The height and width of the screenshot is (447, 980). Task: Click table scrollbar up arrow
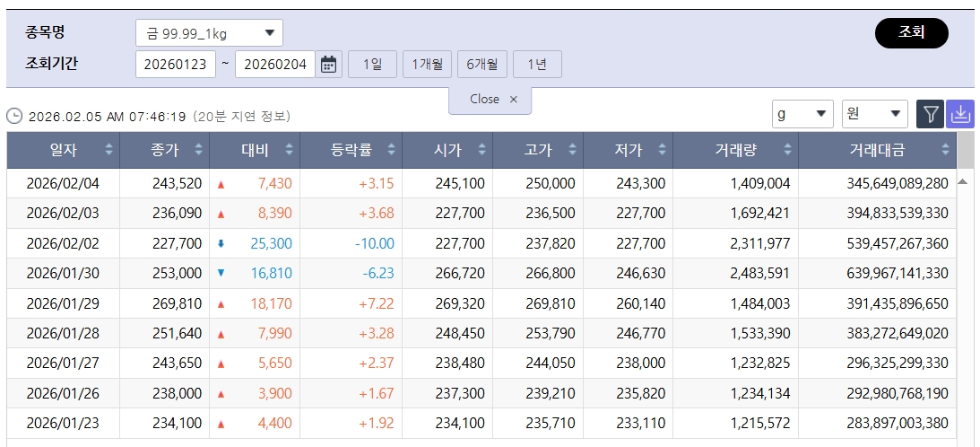(962, 182)
